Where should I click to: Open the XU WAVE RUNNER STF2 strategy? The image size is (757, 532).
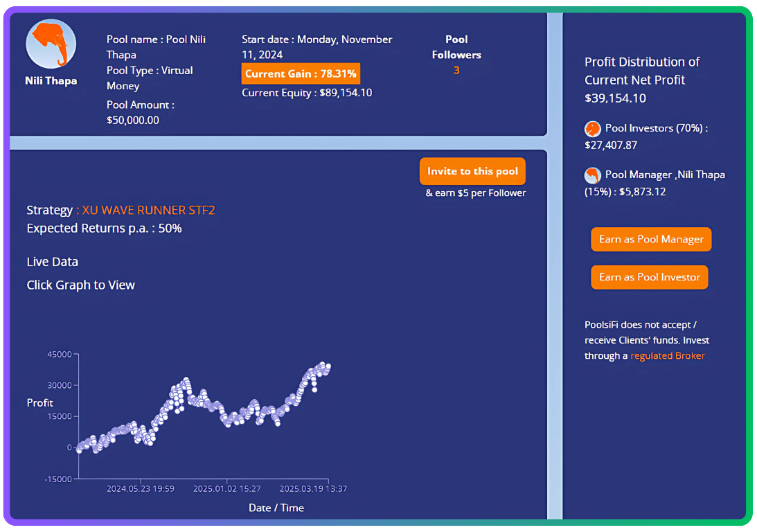click(x=148, y=210)
